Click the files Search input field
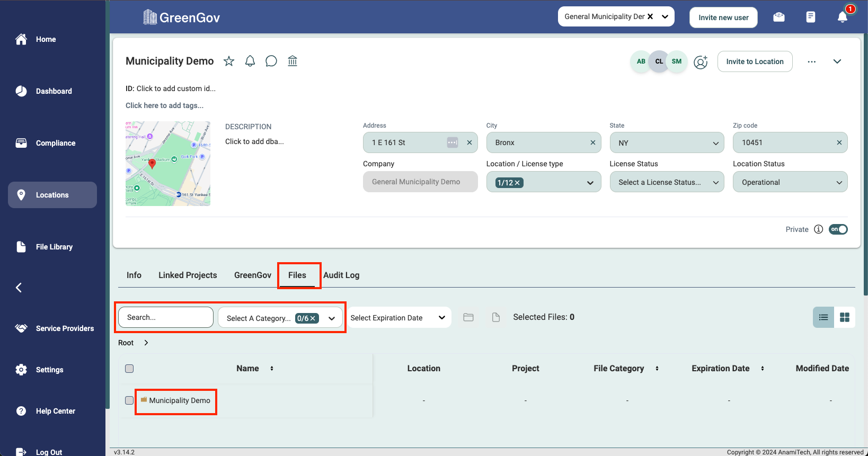 (165, 318)
